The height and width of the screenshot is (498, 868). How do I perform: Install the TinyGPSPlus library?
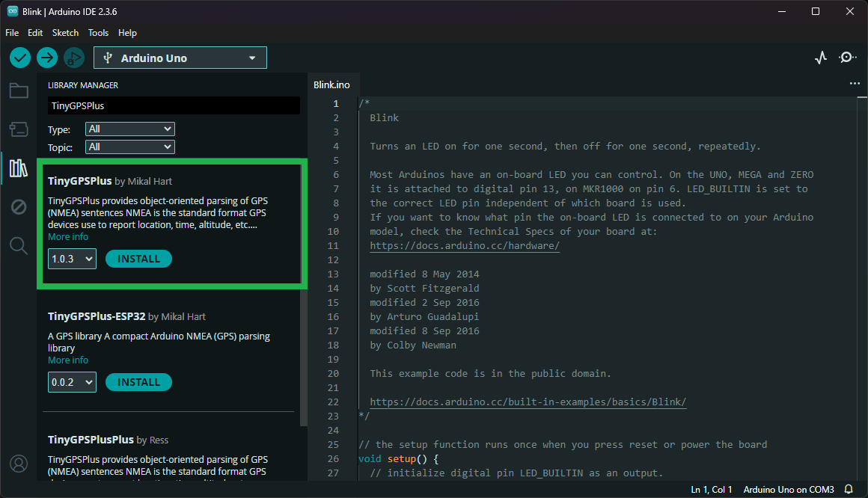coord(138,259)
